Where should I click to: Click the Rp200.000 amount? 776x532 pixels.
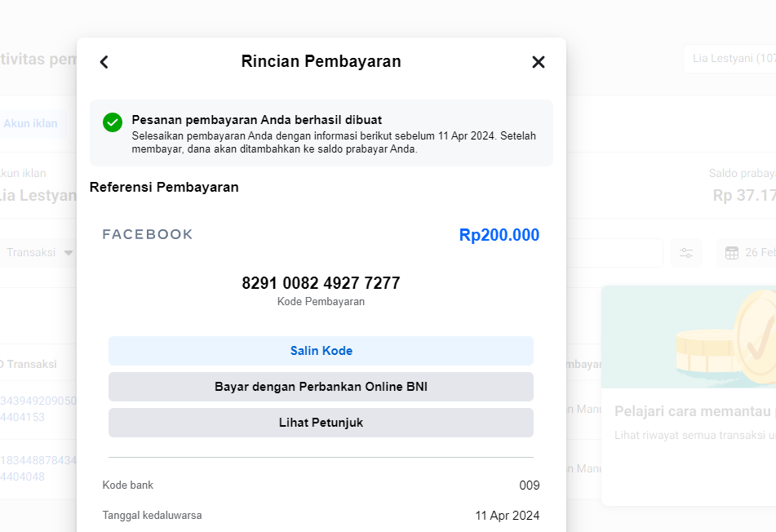click(499, 235)
